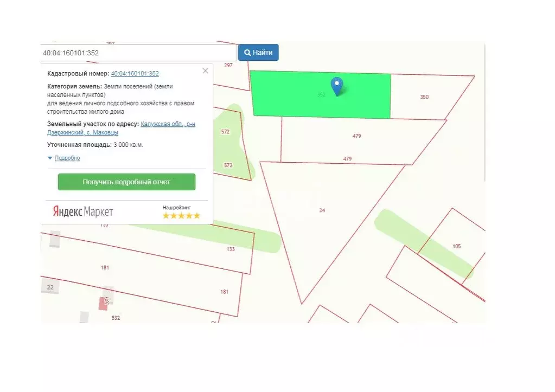
Task: Click the red building marked 571
Action: (x=103, y=303)
